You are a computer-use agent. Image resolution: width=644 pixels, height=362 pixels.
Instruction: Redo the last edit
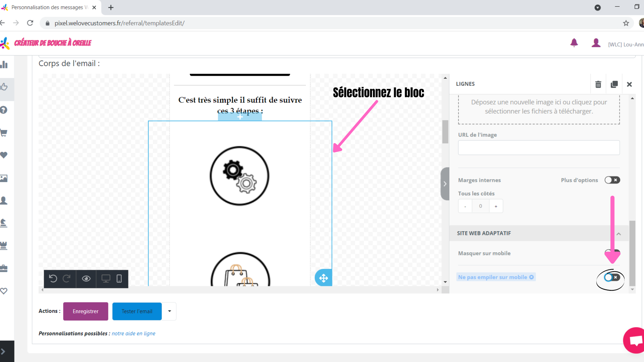click(x=66, y=279)
